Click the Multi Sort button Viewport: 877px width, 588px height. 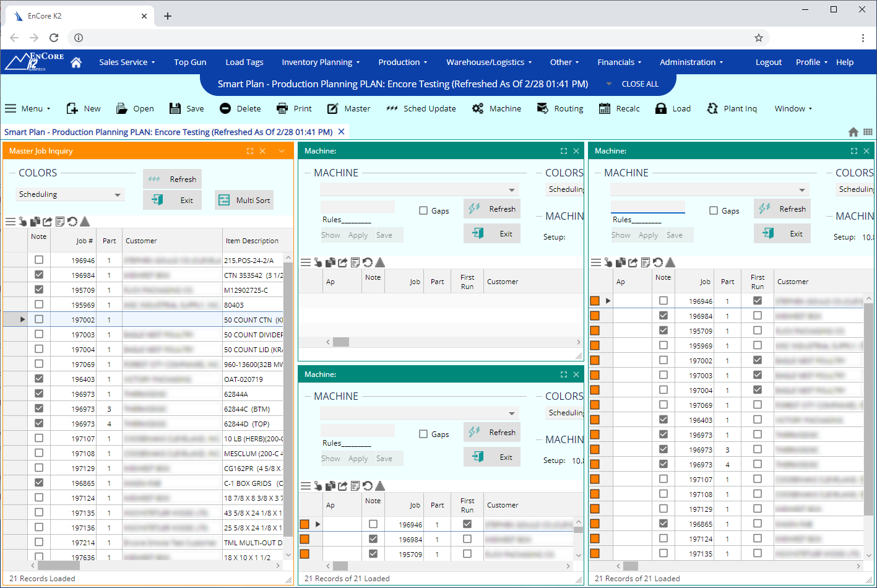[x=244, y=200]
